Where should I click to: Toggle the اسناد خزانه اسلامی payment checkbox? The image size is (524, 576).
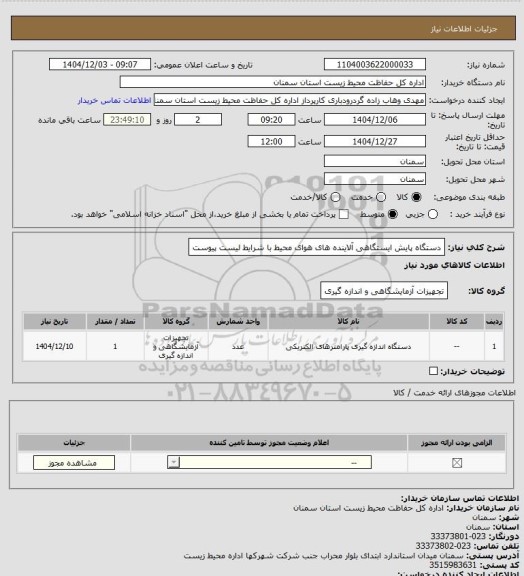[x=344, y=214]
